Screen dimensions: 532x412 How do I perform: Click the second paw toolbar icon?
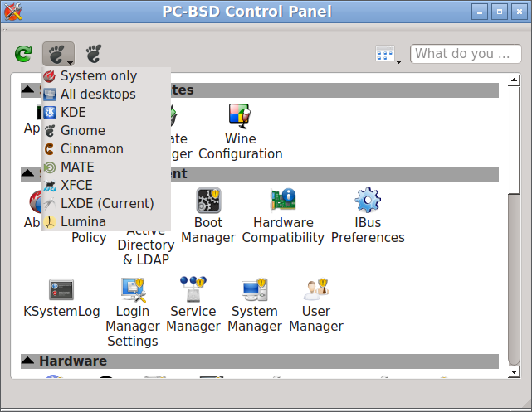[x=94, y=54]
